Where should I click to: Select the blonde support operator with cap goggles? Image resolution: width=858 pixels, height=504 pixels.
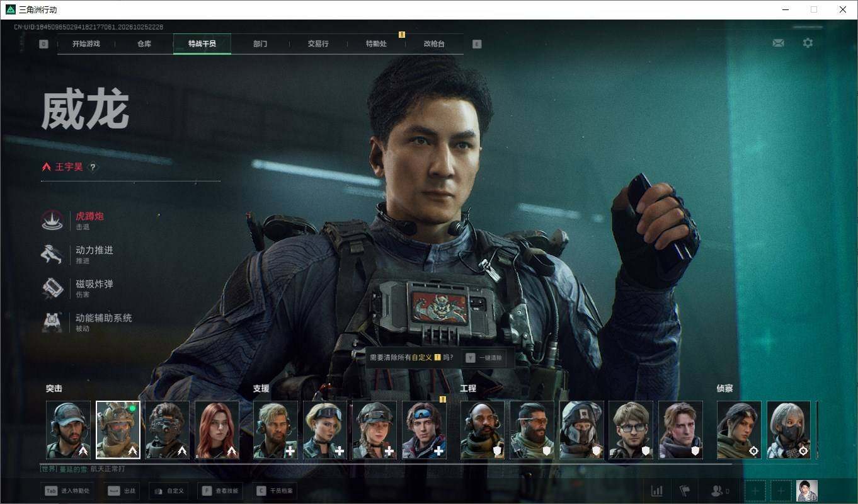[x=325, y=430]
